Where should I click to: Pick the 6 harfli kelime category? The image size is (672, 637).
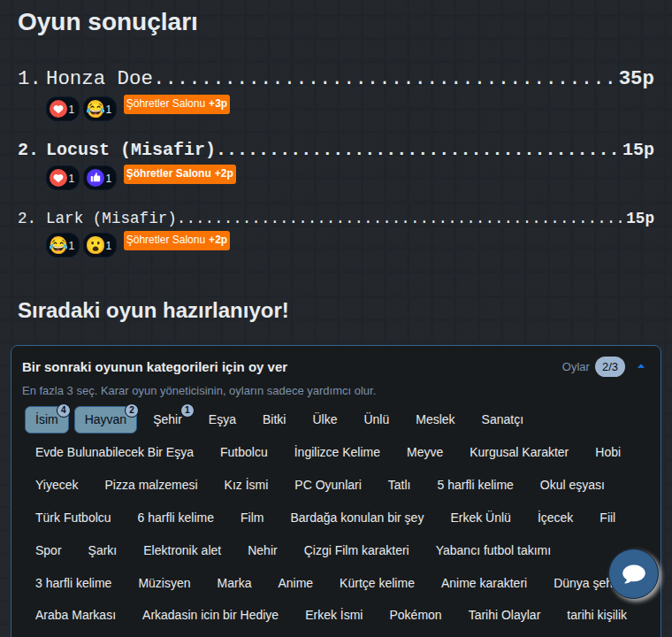175,518
